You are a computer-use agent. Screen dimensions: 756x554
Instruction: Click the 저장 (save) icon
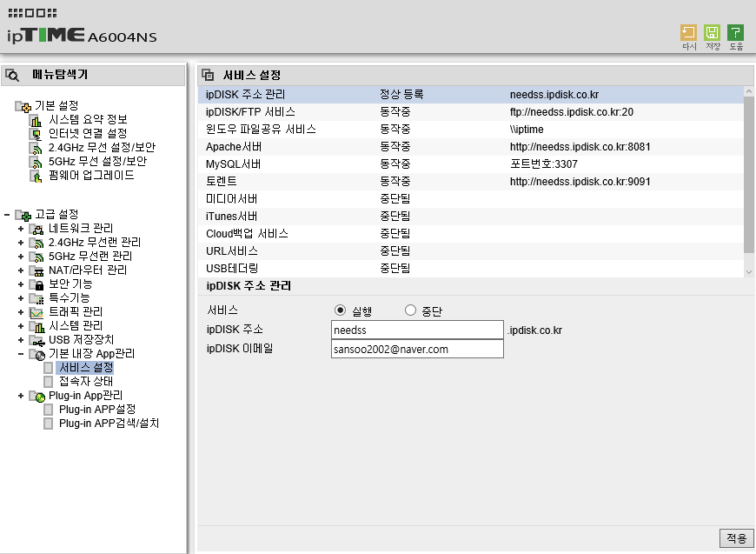tap(712, 33)
